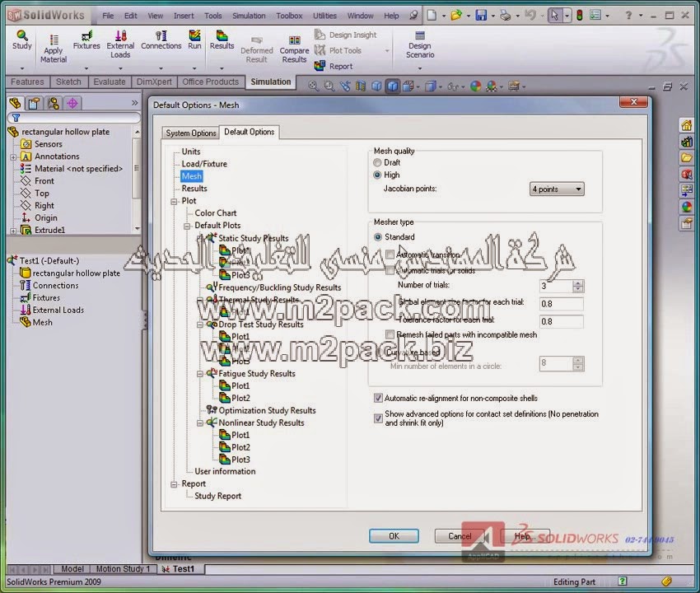
Task: Click the Help question icon in status bar
Action: (x=623, y=581)
